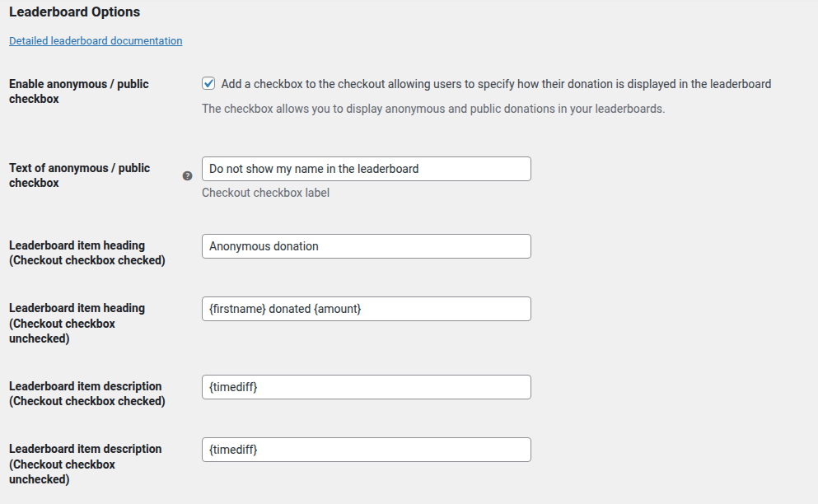Image resolution: width=818 pixels, height=504 pixels.
Task: Open the detailed leaderboard documentation link
Action: click(x=95, y=40)
